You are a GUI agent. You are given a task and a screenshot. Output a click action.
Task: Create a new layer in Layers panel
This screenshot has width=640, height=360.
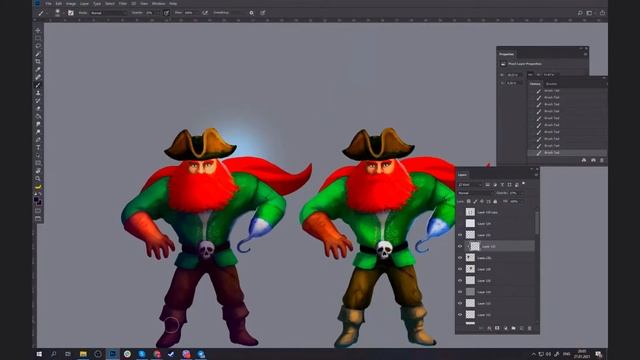[522, 328]
